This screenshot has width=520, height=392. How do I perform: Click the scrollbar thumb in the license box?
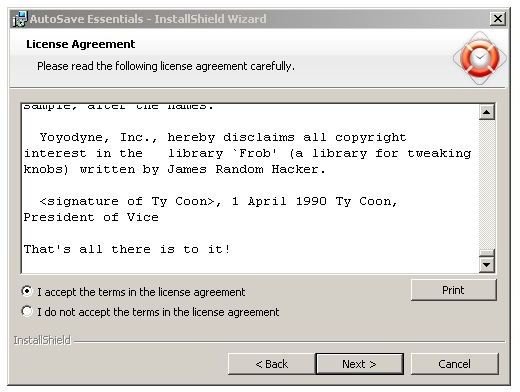click(487, 253)
